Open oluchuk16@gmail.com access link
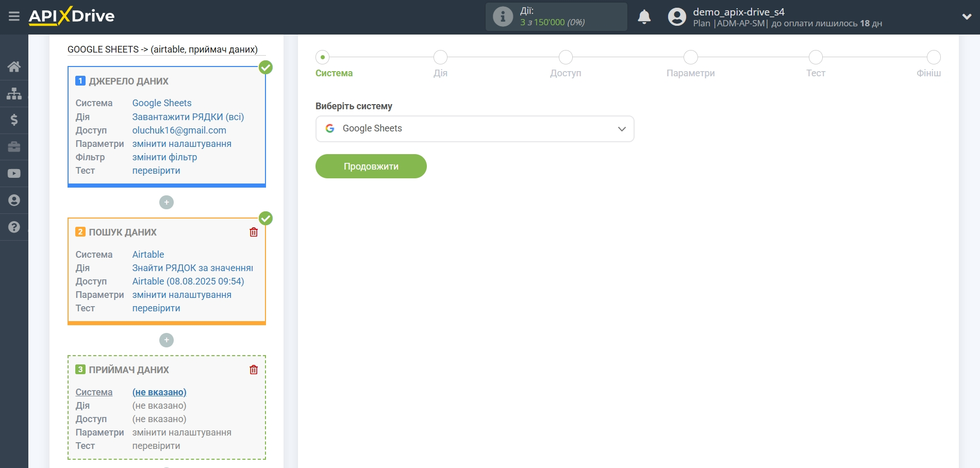Image resolution: width=980 pixels, height=468 pixels. 179,130
